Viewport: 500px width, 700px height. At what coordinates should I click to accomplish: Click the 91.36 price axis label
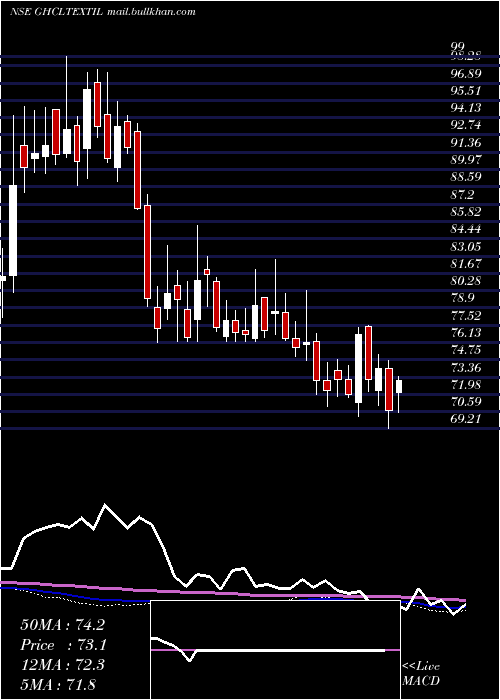pos(467,142)
